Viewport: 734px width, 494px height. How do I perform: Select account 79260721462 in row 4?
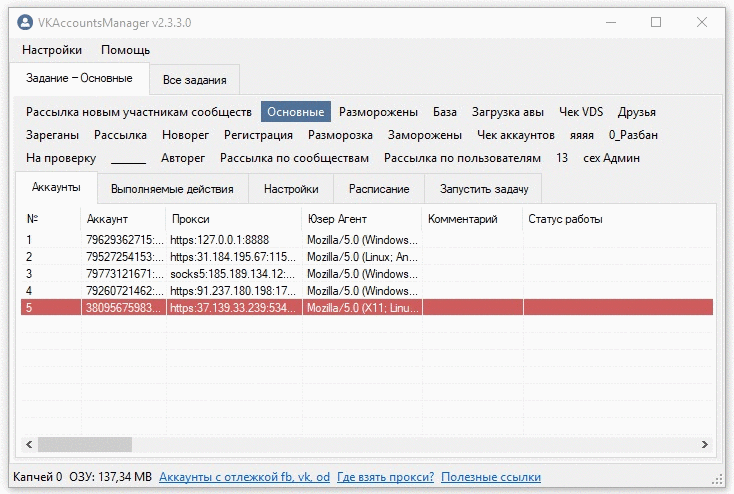[125, 291]
